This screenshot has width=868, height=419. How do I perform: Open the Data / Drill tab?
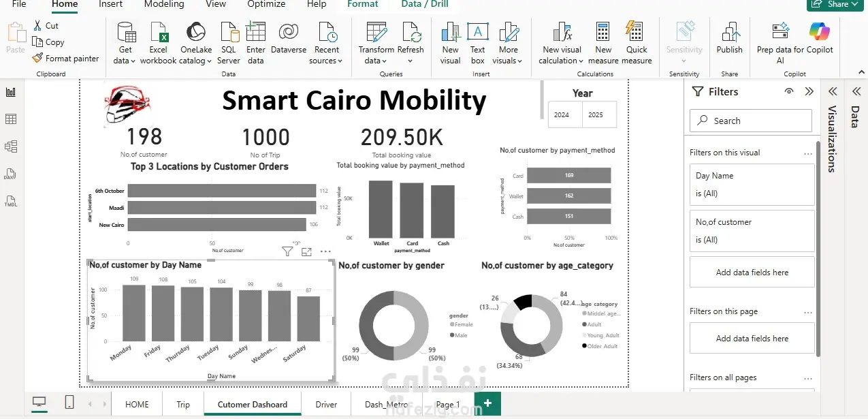click(x=425, y=4)
